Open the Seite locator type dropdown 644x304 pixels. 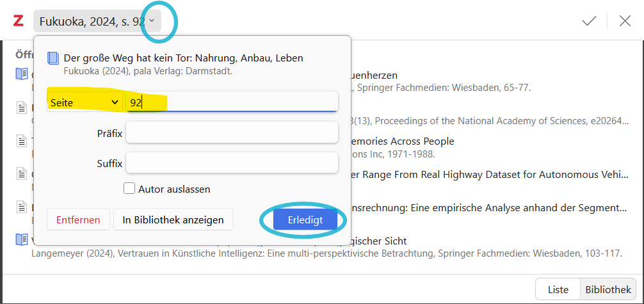(x=85, y=102)
